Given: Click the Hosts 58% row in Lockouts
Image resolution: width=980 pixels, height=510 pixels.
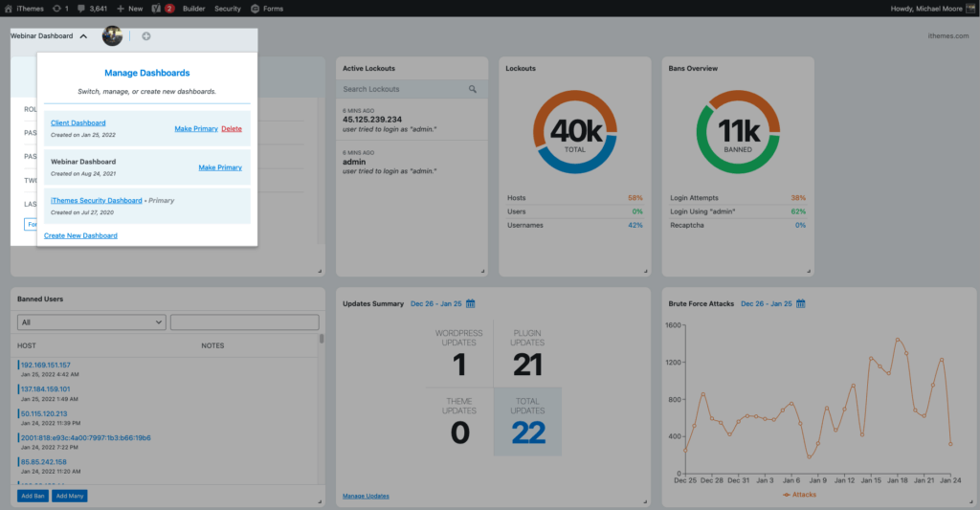Looking at the screenshot, I should coord(575,198).
